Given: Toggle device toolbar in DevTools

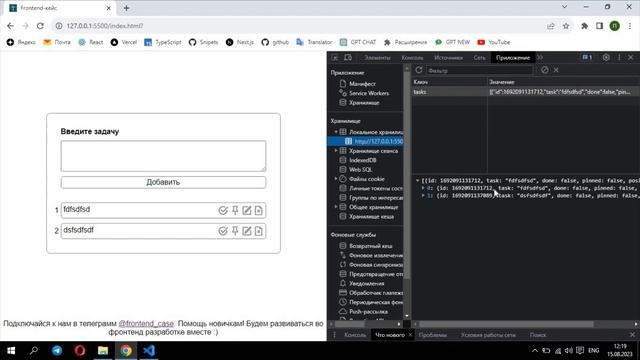Looking at the screenshot, I should [x=348, y=58].
